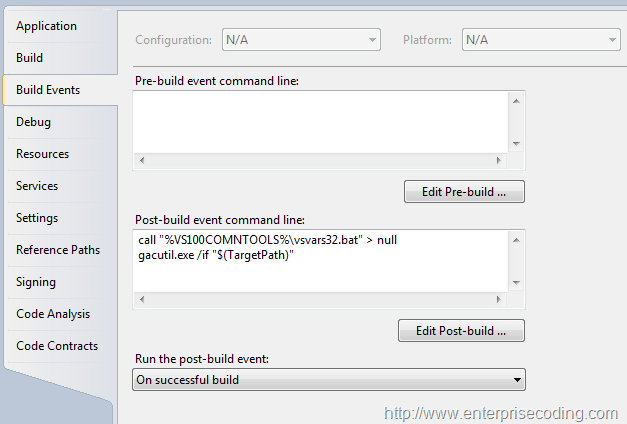
Task: Click the Edit Pre-build button
Action: 464,192
